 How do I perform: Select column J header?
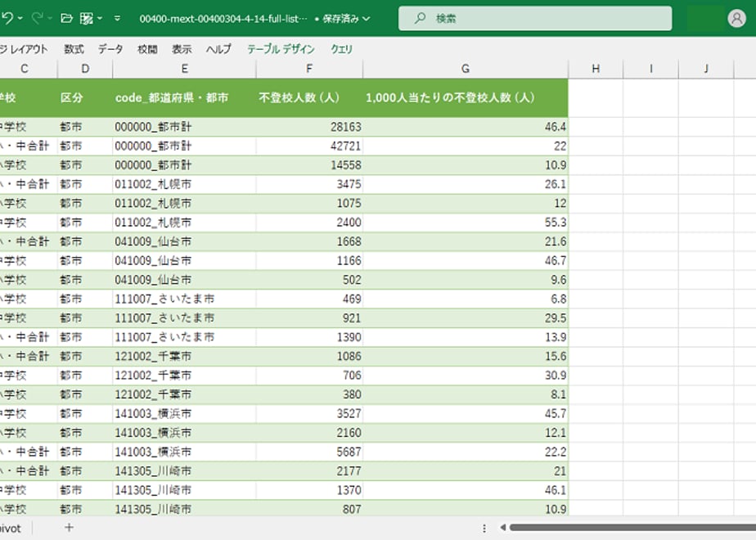706,69
